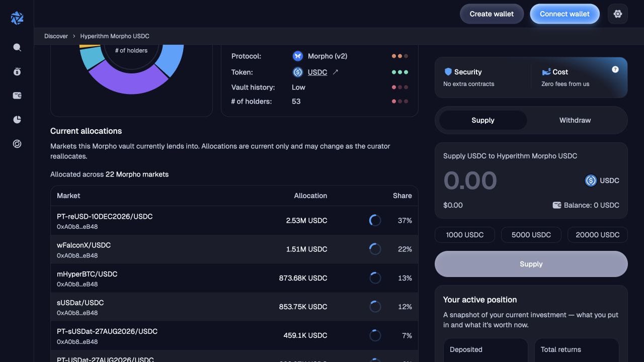Open the compass explore icon in sidebar
The image size is (644, 362).
(x=17, y=144)
